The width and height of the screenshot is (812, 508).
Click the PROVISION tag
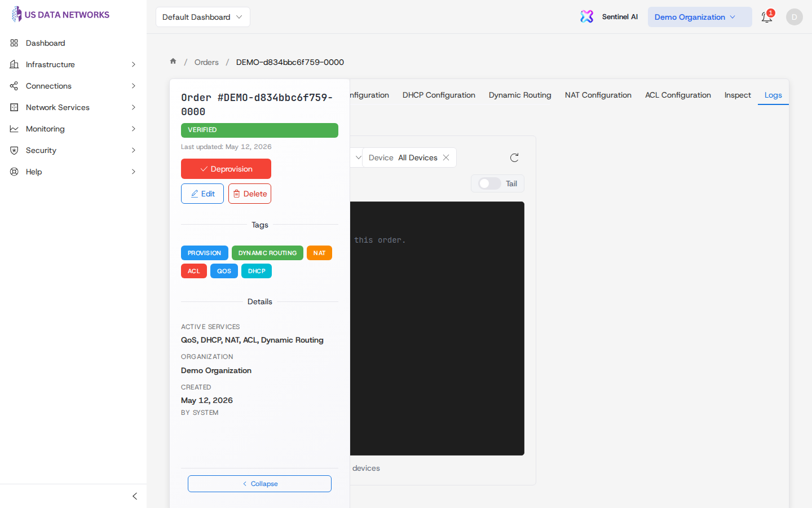(205, 253)
